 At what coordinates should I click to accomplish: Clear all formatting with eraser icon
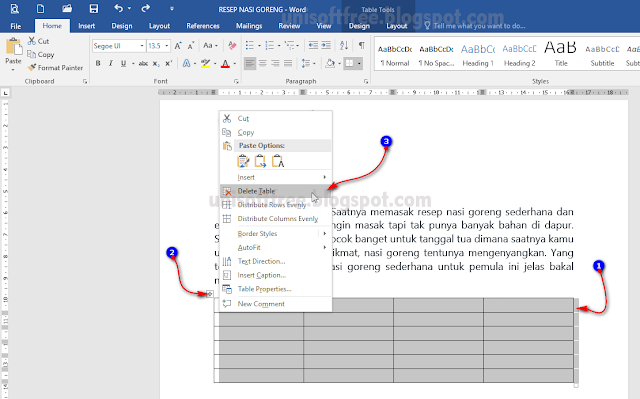click(x=232, y=45)
